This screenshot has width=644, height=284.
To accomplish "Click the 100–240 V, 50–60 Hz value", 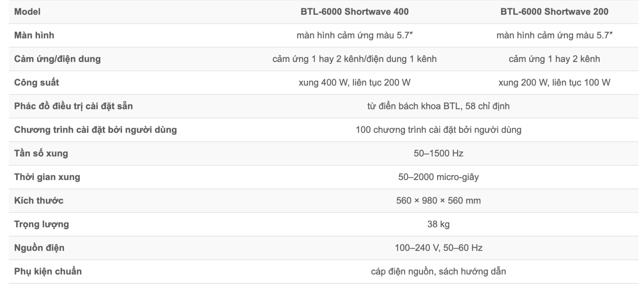I will [438, 248].
